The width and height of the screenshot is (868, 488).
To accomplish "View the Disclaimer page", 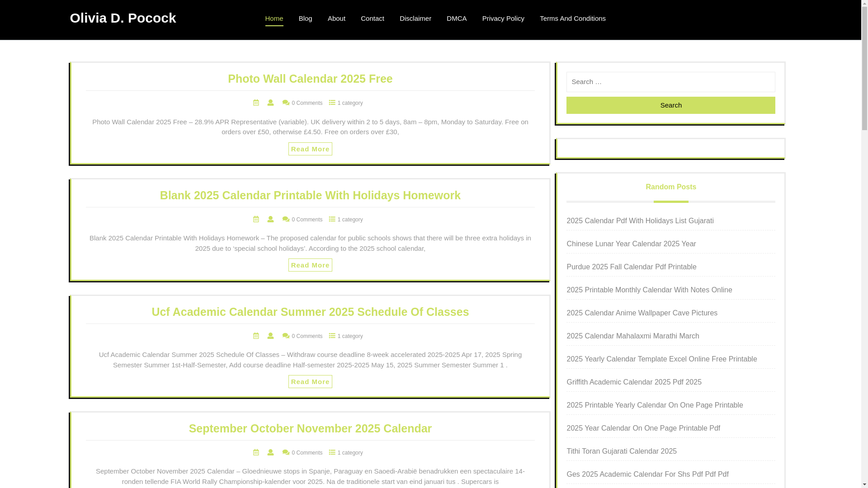I will (x=415, y=19).
